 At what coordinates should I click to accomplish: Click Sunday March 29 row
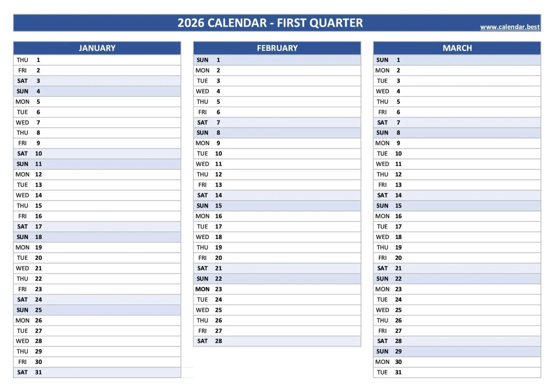[x=457, y=352]
